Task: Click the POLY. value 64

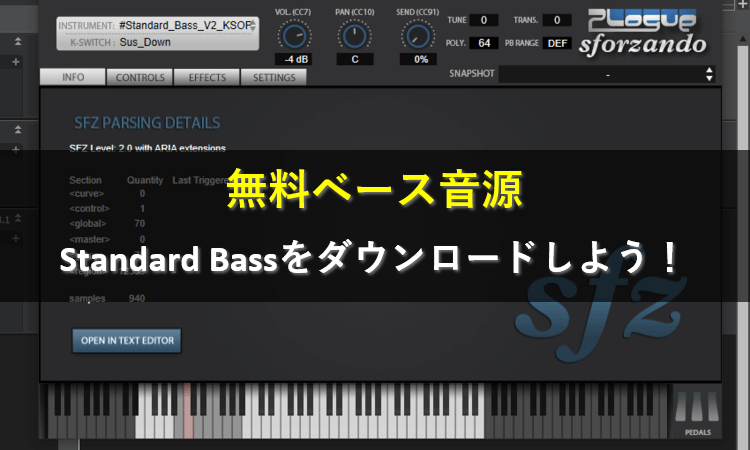Action: 484,43
